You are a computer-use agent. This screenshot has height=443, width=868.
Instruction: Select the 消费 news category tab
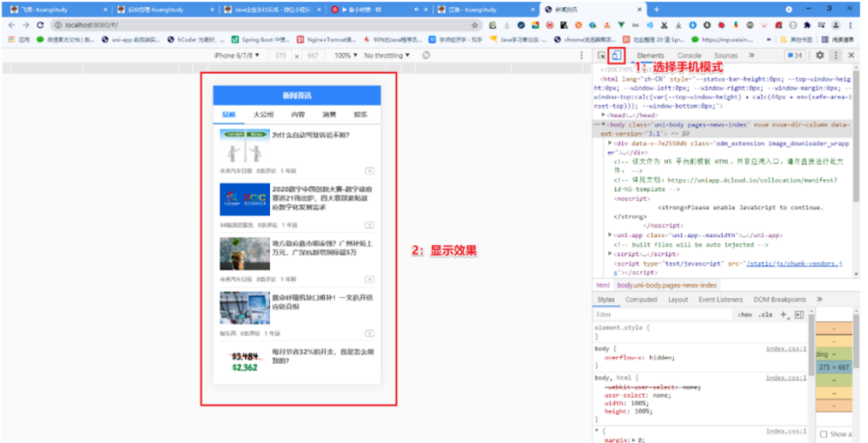[330, 114]
